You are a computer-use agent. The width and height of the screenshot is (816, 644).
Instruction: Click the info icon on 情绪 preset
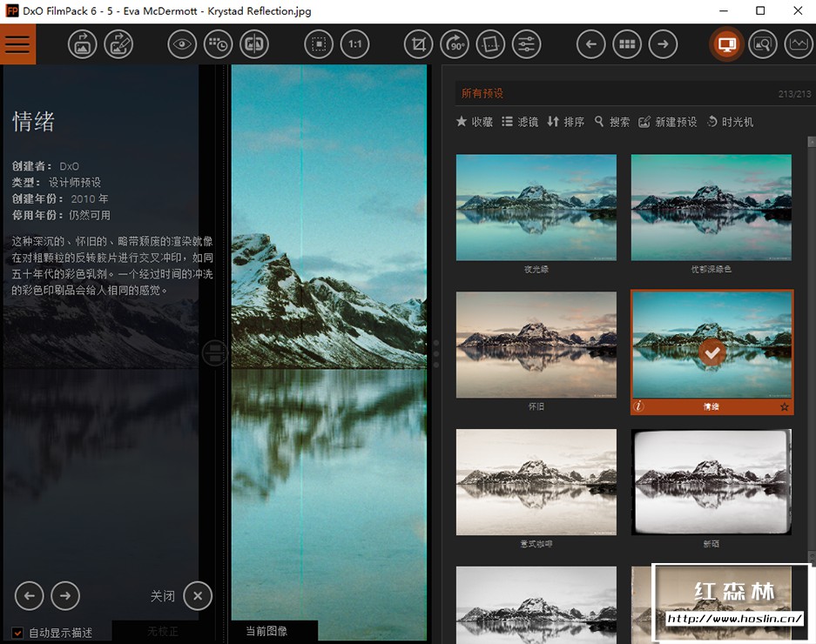click(638, 406)
